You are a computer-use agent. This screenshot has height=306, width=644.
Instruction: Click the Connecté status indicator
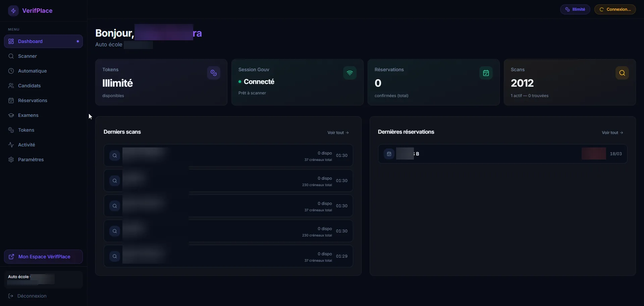point(240,82)
